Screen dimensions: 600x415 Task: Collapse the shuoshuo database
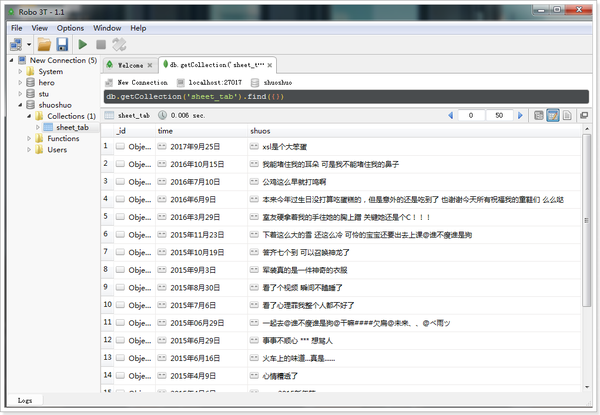pos(20,104)
